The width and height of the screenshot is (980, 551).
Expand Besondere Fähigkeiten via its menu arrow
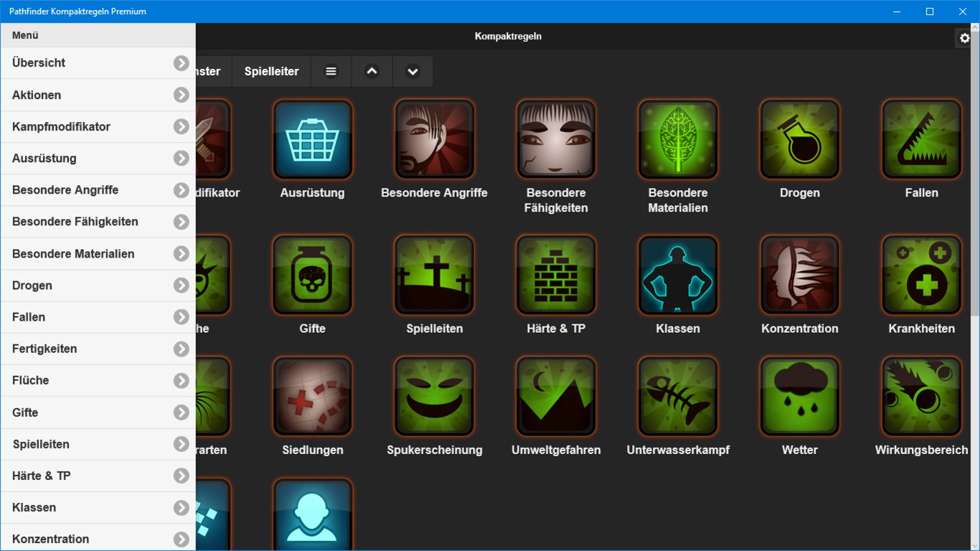coord(181,222)
